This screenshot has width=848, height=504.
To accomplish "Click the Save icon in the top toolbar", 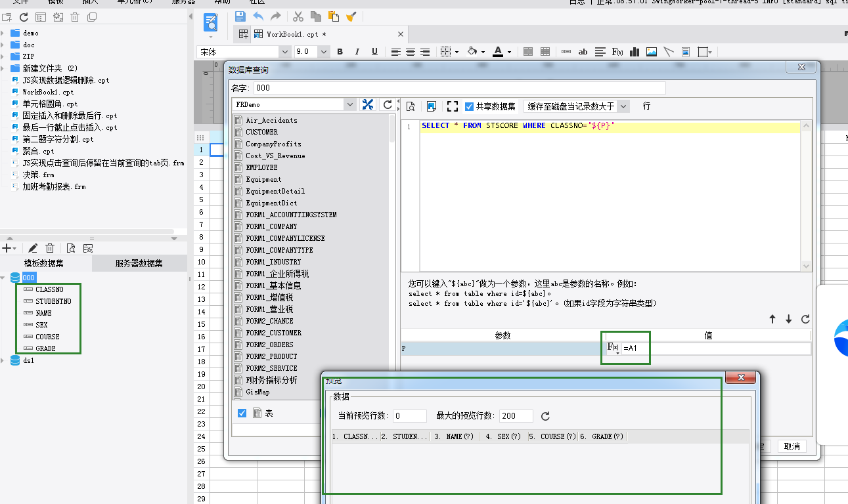I will tap(240, 16).
